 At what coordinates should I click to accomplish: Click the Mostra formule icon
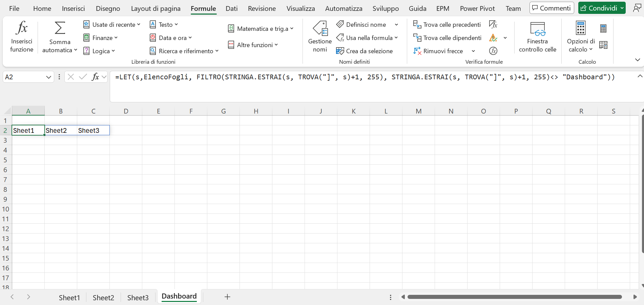coord(493,24)
